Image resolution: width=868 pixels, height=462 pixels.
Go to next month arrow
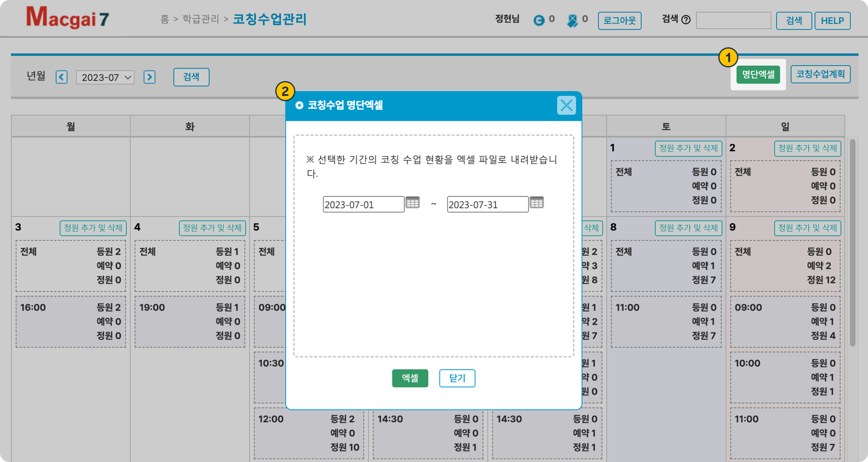(x=149, y=77)
